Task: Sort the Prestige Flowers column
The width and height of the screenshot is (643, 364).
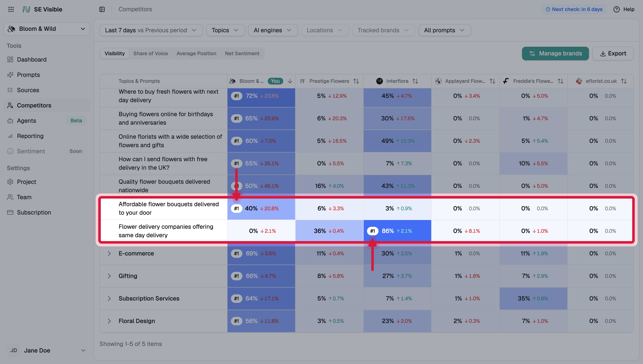Action: click(356, 81)
